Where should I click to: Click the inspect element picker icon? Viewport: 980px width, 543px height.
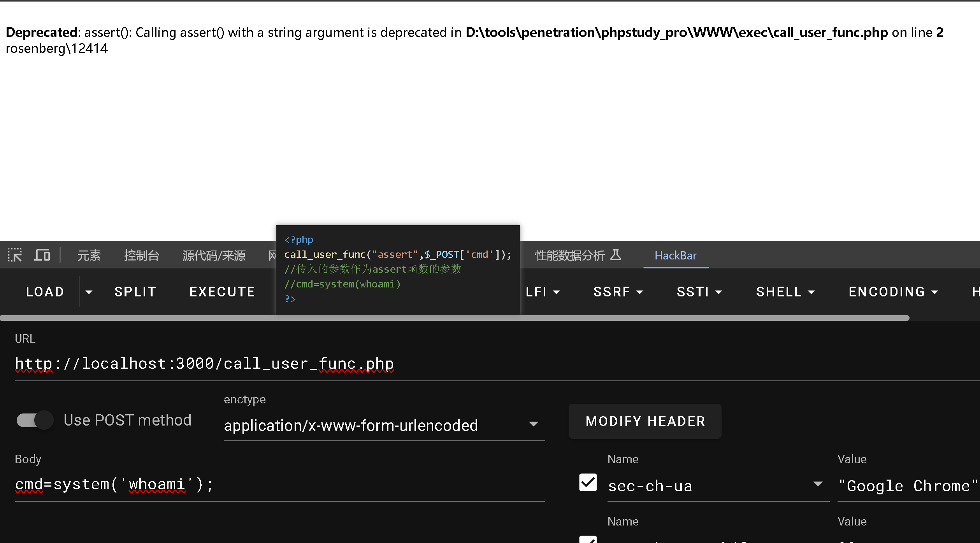pyautogui.click(x=15, y=255)
